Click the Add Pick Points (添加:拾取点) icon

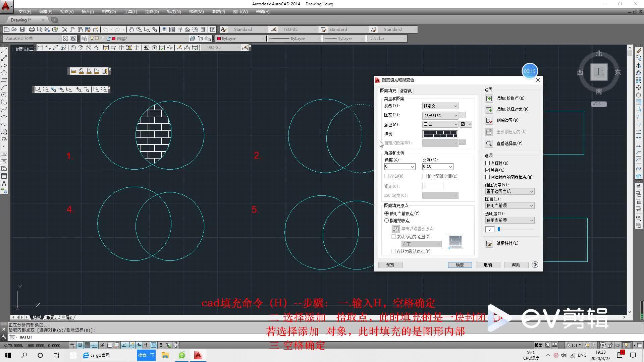click(x=489, y=99)
